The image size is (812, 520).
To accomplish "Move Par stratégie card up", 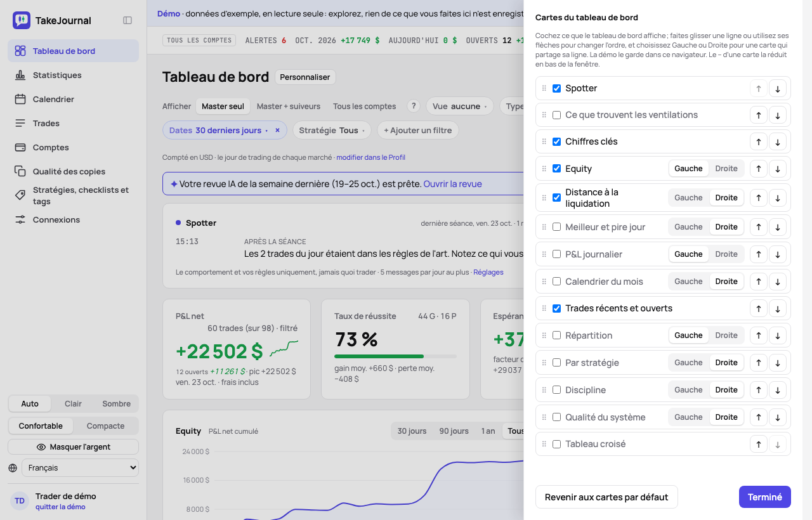I will pos(758,363).
